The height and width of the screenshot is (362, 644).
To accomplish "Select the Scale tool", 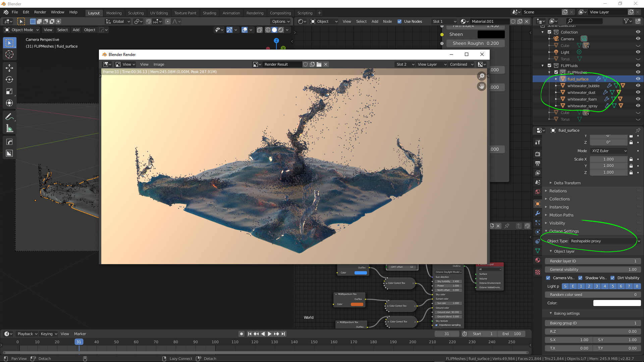I will pyautogui.click(x=9, y=92).
